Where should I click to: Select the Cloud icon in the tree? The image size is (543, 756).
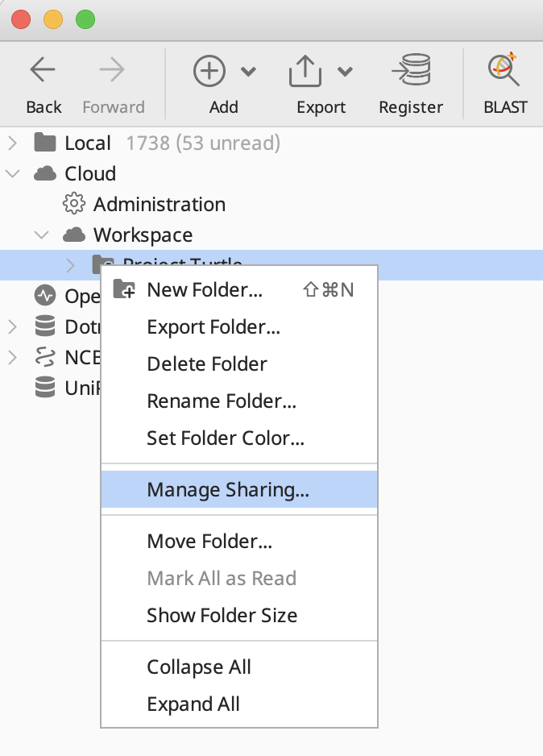click(45, 174)
